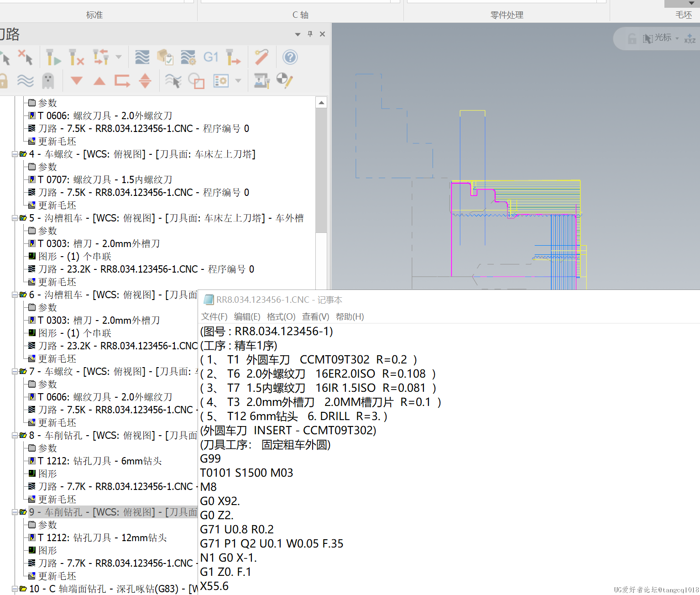
Task: Toggle auto-hide pin of Toolpaths panel
Action: pos(310,34)
